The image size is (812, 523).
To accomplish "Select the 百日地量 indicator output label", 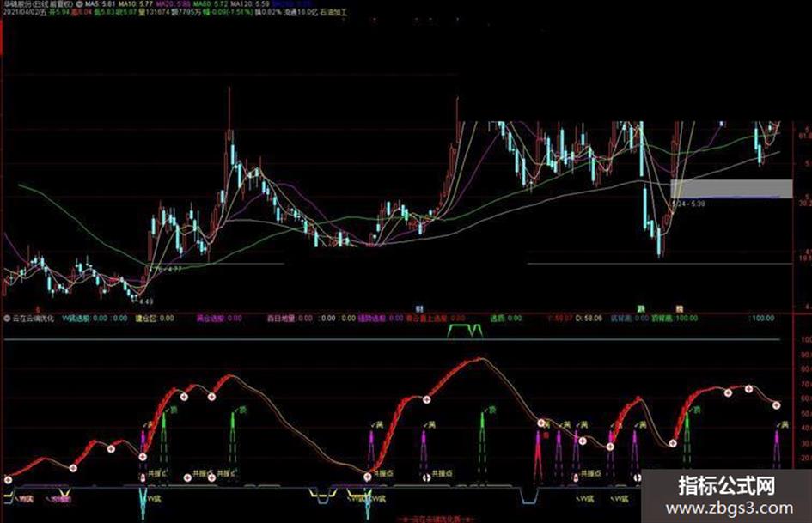I will (x=282, y=319).
